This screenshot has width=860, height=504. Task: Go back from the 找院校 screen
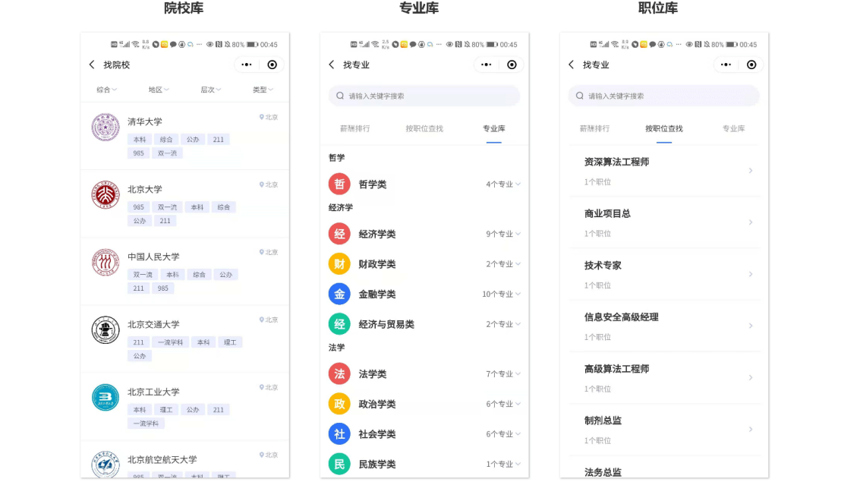click(92, 65)
